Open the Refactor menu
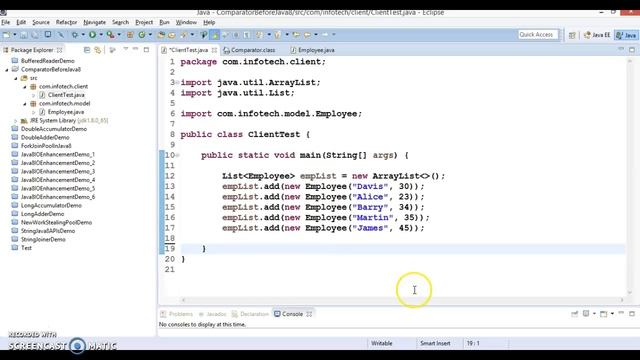 66,22
